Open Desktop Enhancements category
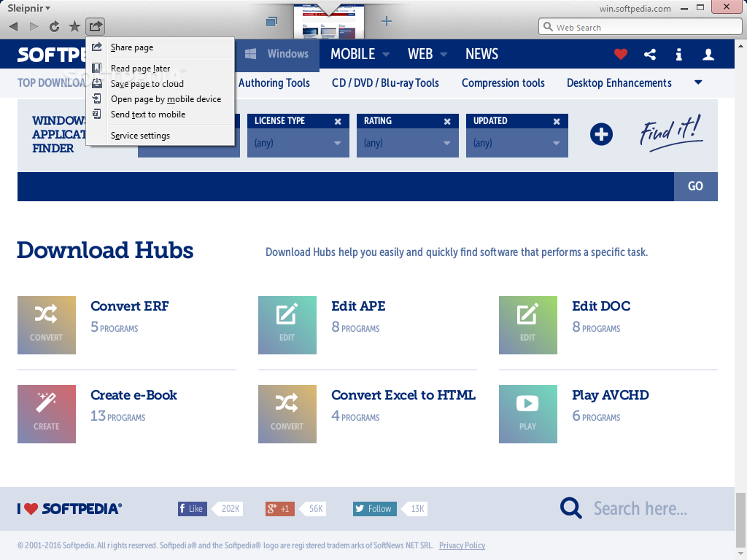The image size is (747, 560). pos(619,83)
